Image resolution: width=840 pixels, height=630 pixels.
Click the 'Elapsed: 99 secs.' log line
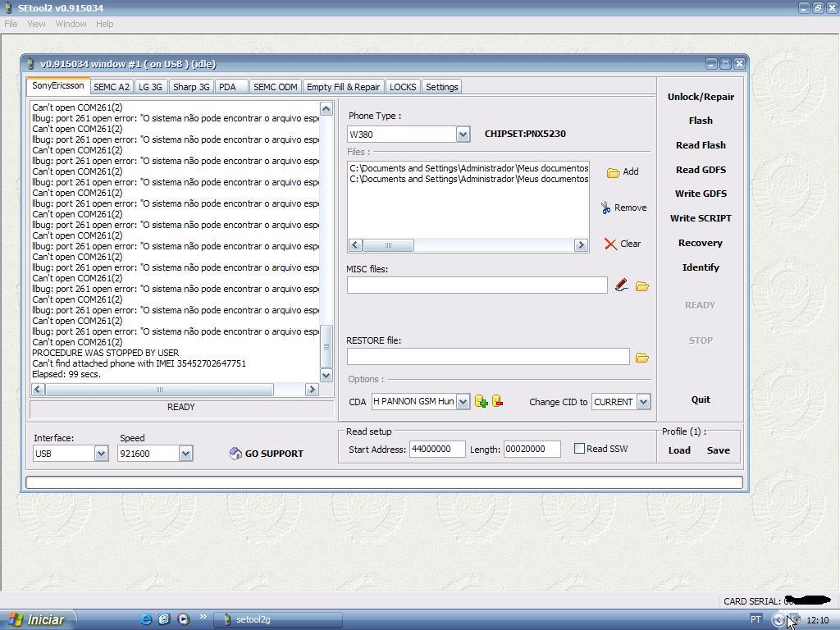pos(66,374)
